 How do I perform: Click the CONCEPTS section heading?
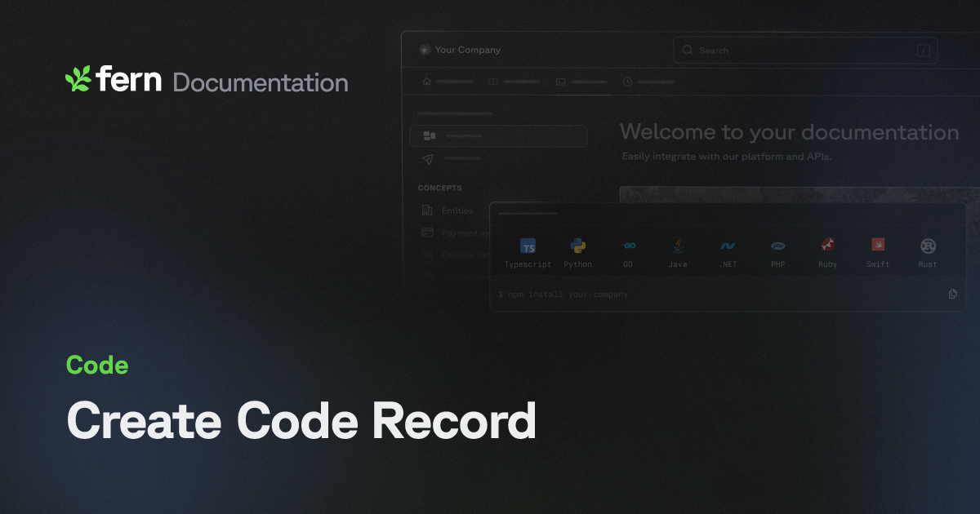440,188
